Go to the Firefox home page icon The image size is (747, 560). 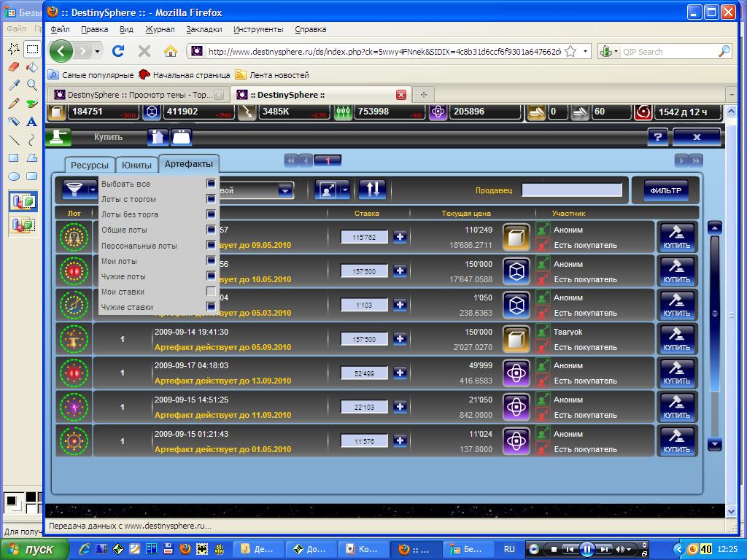tap(171, 51)
